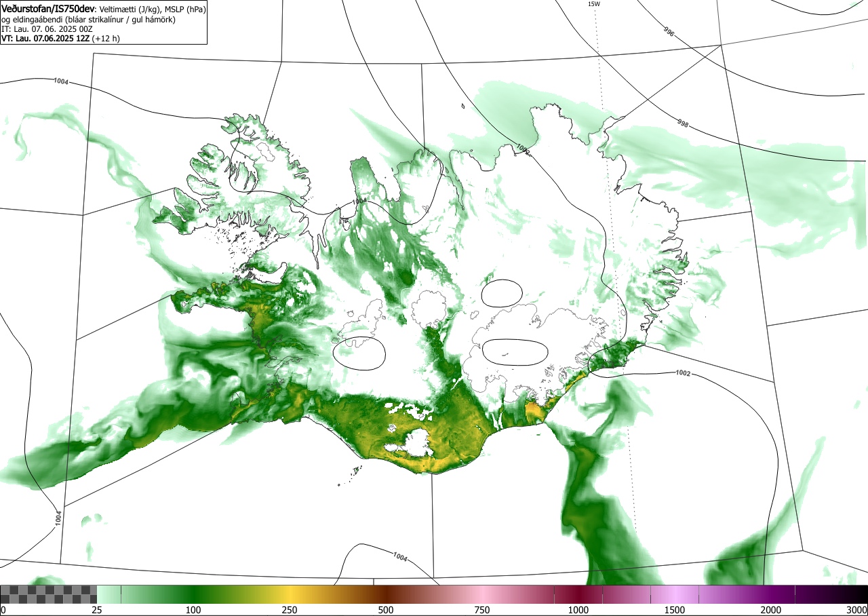This screenshot has height=616, width=868.
Task: Click the light violet colorbar segment at 1500
Action: (675, 594)
